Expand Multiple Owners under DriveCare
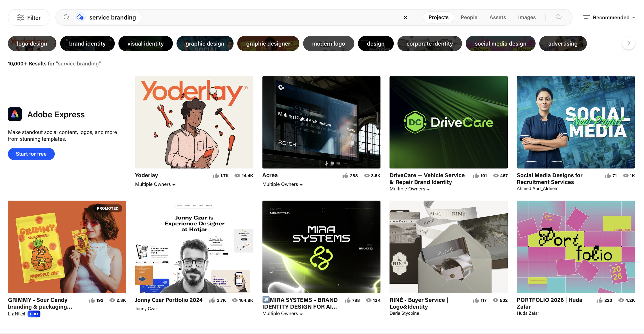This screenshot has width=644, height=334. 410,189
